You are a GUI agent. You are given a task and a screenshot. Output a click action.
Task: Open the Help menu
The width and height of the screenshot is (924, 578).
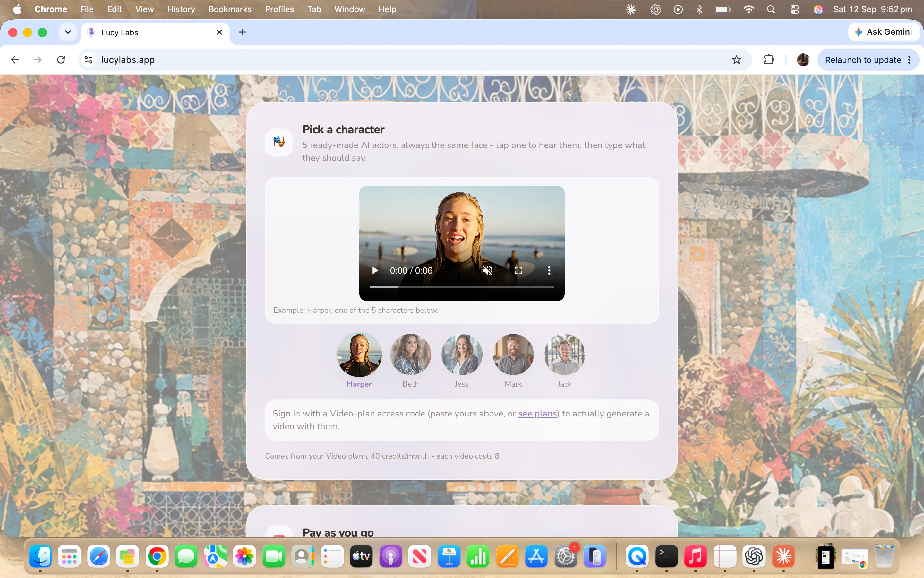coord(387,9)
